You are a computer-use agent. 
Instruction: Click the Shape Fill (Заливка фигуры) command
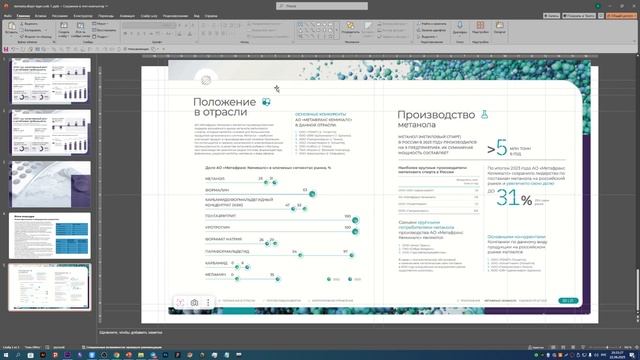[393, 24]
